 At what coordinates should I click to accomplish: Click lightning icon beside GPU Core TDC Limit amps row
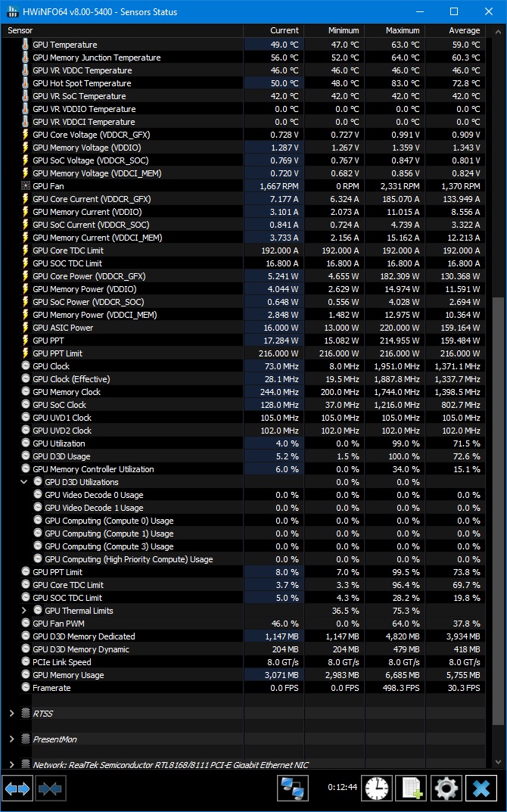pos(26,250)
